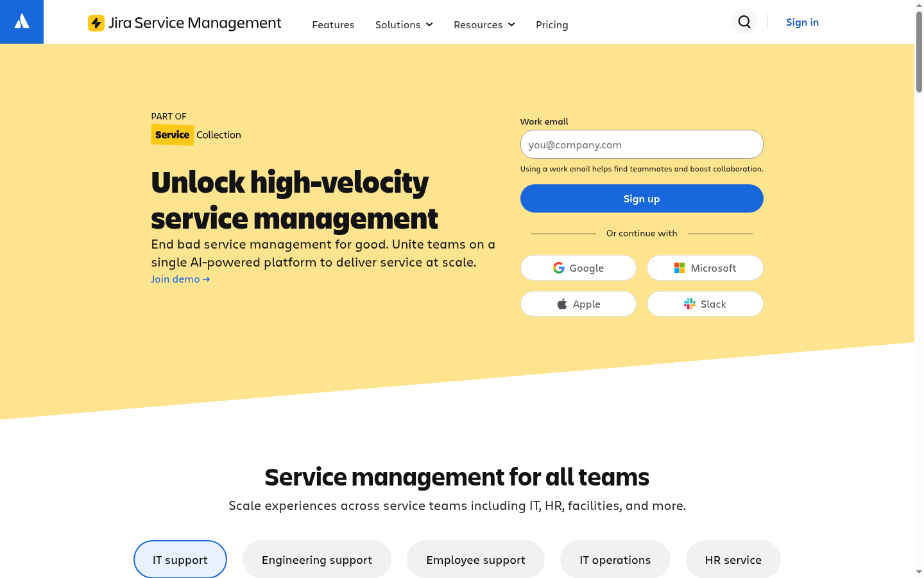This screenshot has height=578, width=924.
Task: Open the search magnifier icon
Action: (x=744, y=22)
